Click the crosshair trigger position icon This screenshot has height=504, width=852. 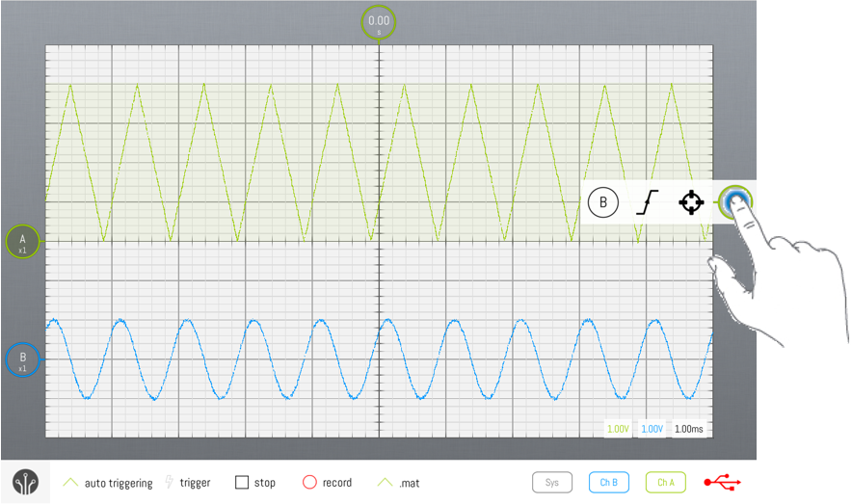pos(690,202)
